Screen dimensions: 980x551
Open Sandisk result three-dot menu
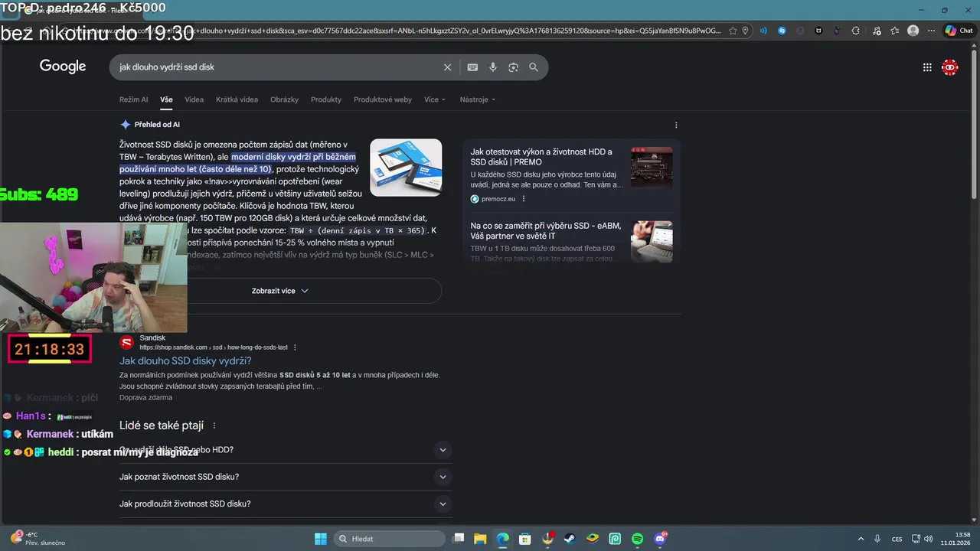click(x=295, y=347)
